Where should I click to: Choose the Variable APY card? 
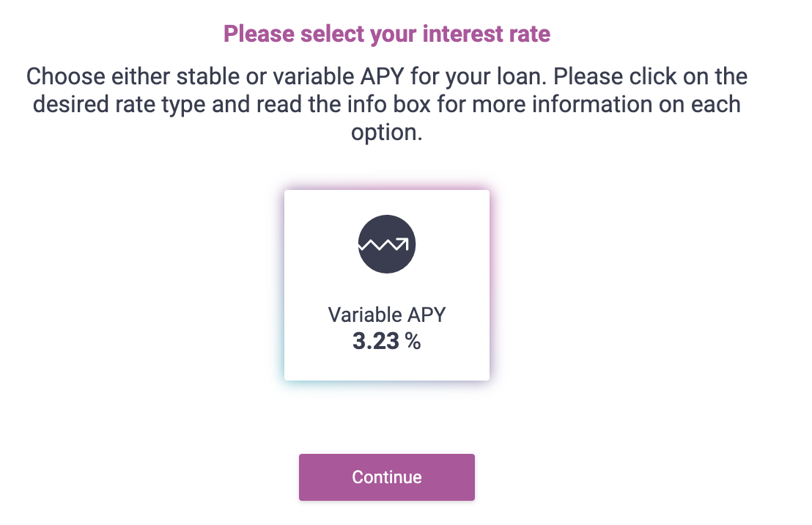(387, 285)
